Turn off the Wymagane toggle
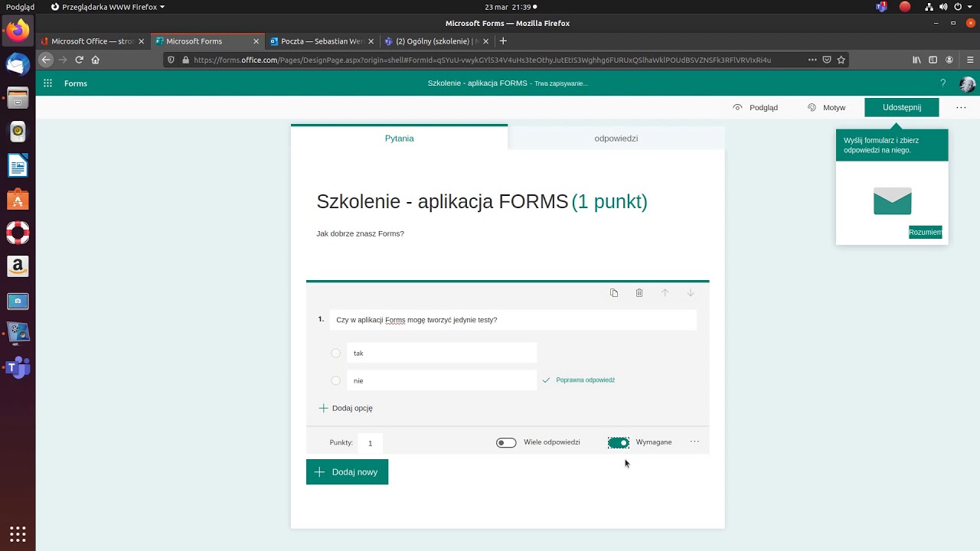The image size is (980, 551). pos(619,442)
